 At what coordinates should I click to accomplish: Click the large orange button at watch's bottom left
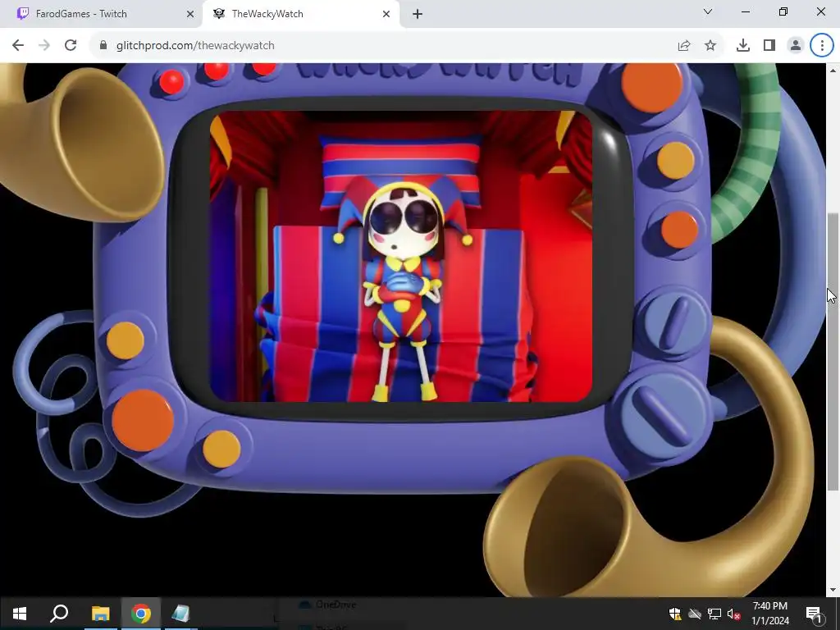point(143,420)
